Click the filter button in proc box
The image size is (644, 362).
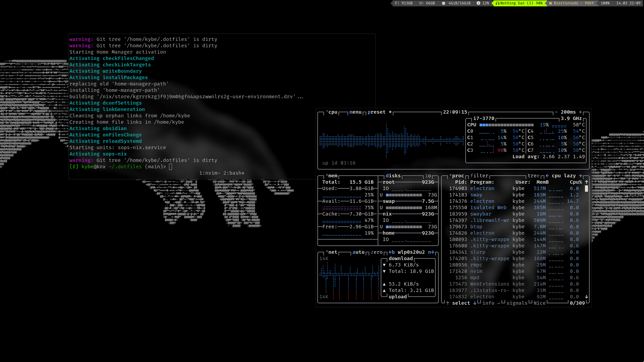479,176
